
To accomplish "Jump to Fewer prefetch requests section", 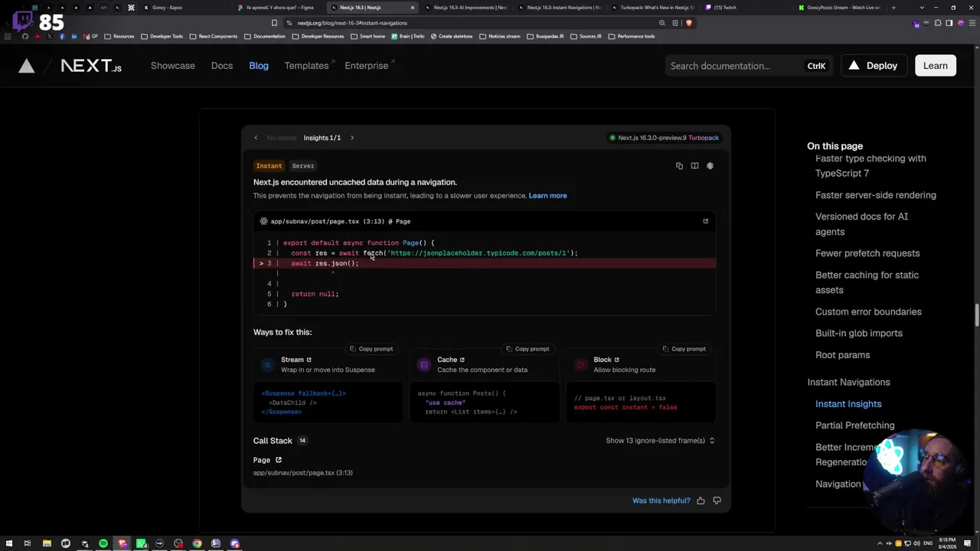I will [x=867, y=253].
